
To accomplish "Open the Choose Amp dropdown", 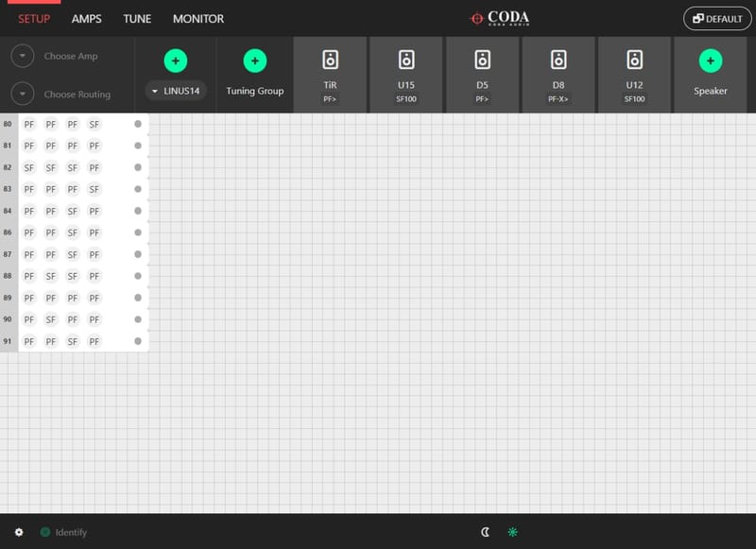I will 24,57.
